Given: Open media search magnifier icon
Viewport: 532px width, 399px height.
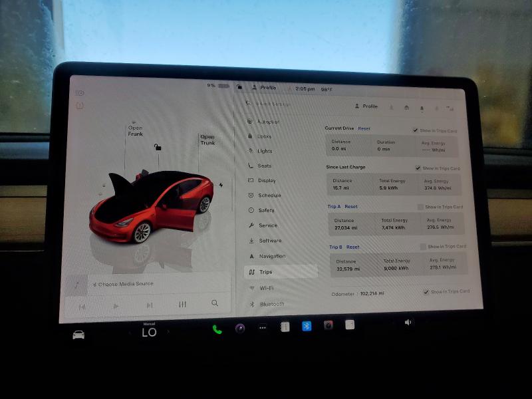Looking at the screenshot, I should coord(215,303).
